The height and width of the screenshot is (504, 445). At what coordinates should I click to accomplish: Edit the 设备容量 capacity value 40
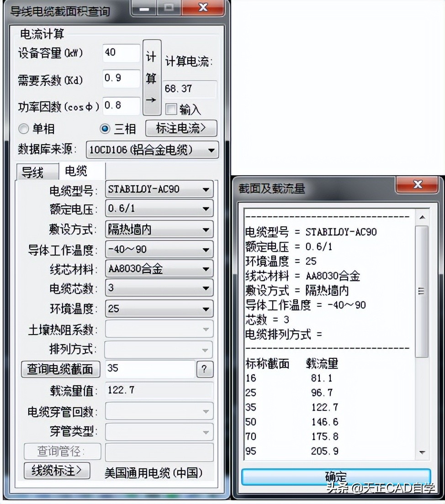tap(120, 53)
